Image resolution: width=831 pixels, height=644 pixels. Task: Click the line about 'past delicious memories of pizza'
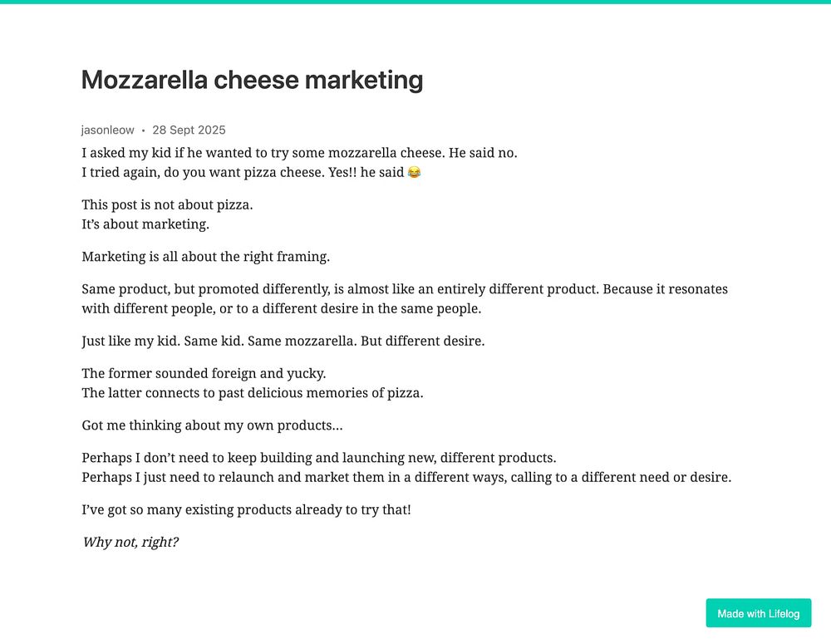tap(252, 393)
